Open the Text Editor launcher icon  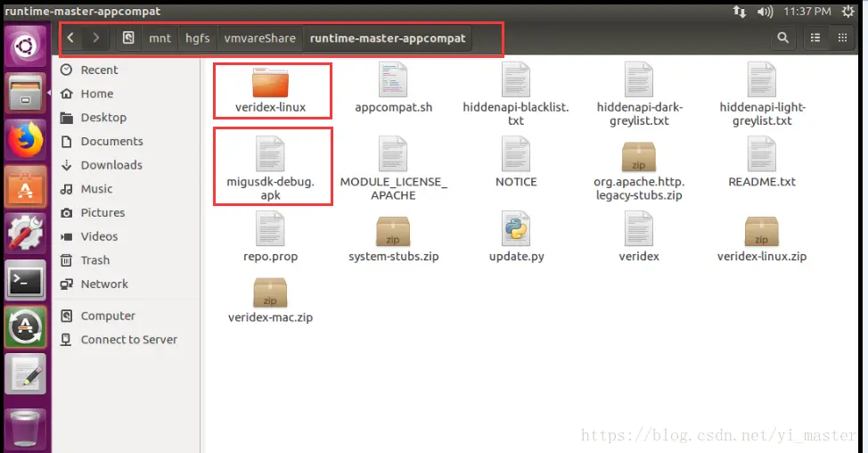(25, 375)
